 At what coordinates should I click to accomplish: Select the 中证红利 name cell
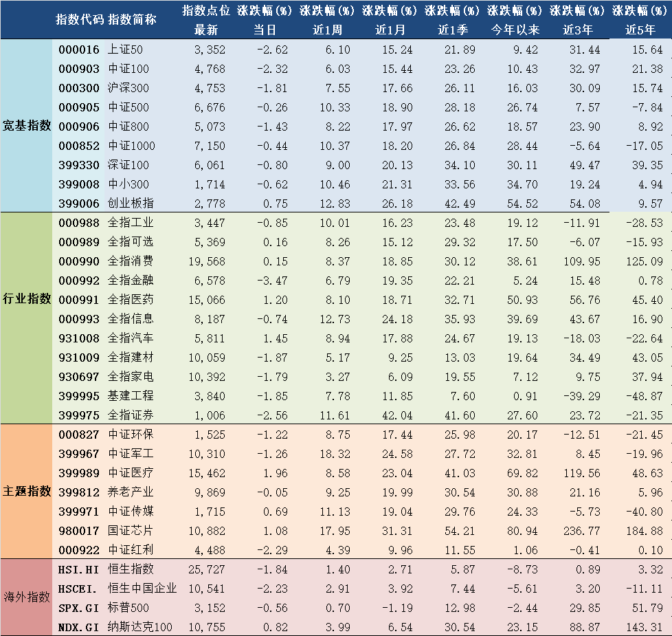pyautogui.click(x=131, y=550)
